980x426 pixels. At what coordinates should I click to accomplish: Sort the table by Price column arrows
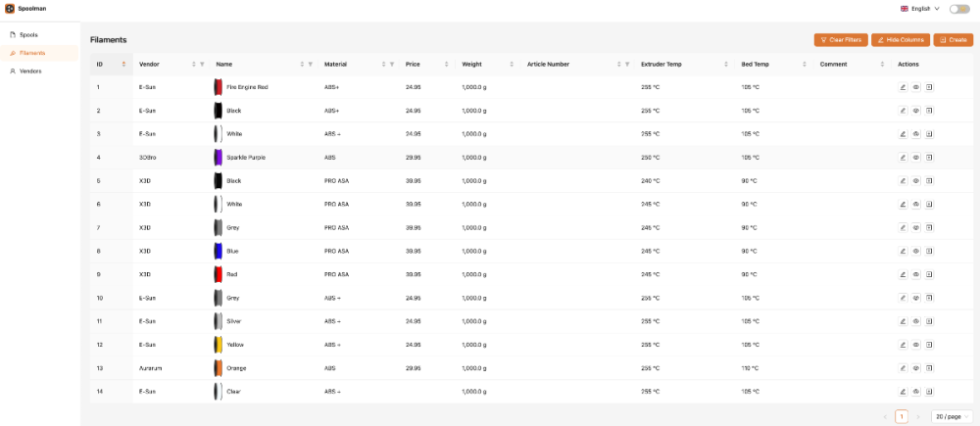coord(447,65)
